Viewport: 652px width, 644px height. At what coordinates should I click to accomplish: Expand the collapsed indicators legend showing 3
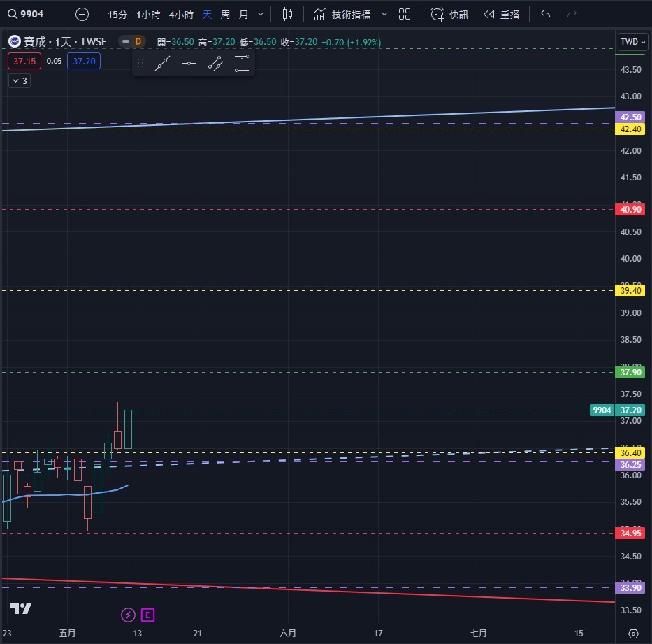[x=20, y=81]
